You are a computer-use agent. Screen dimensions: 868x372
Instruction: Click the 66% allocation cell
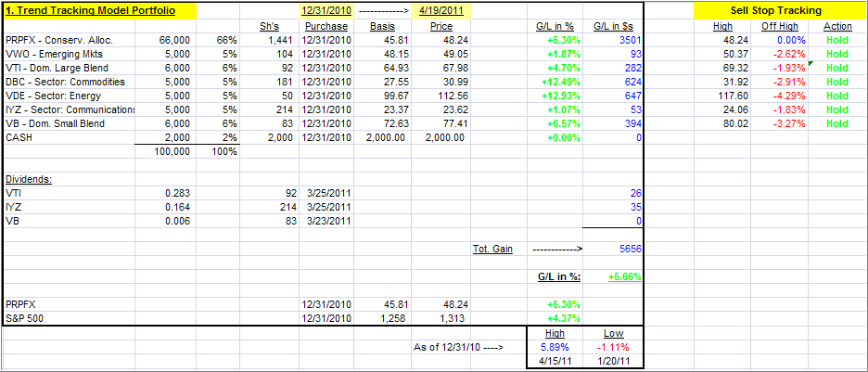coord(219,40)
